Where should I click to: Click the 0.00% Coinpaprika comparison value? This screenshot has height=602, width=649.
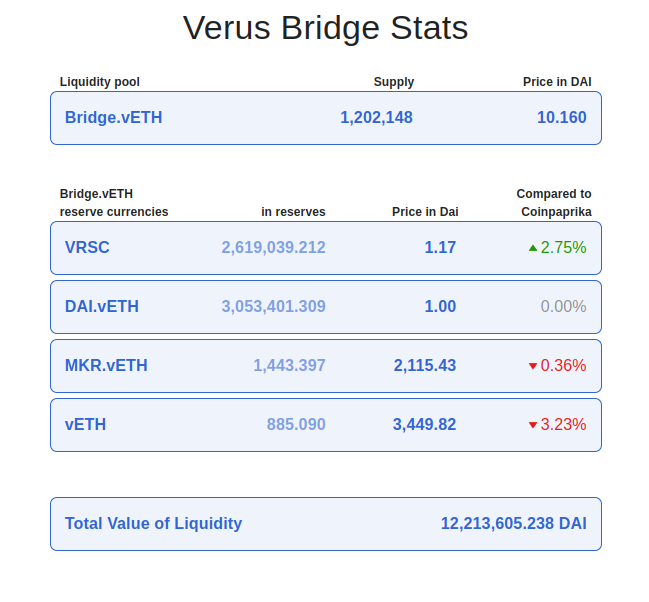click(563, 307)
